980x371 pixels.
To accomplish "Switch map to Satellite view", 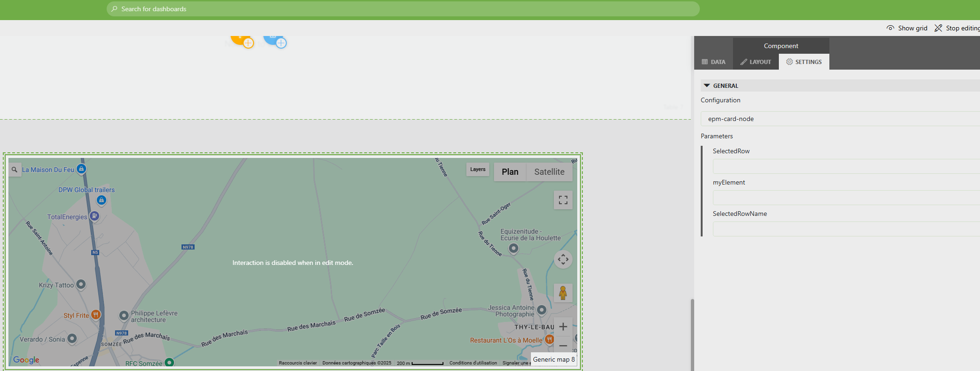I will pos(549,172).
